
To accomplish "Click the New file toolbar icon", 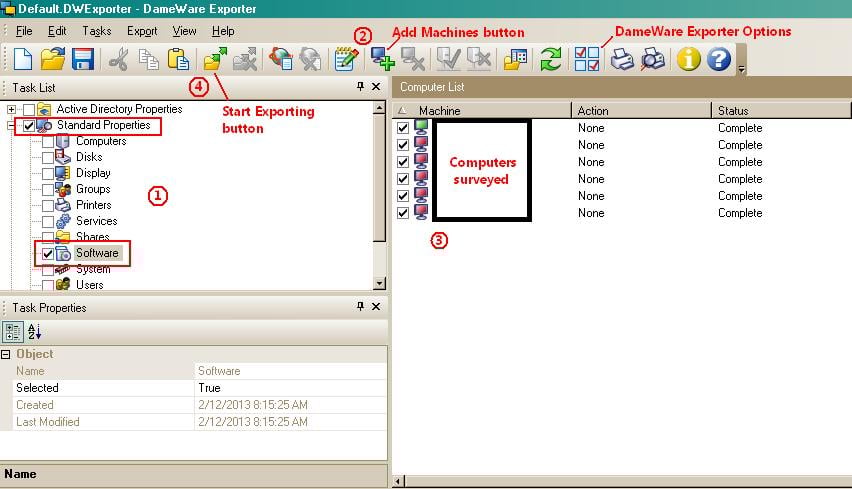I will tap(22, 59).
